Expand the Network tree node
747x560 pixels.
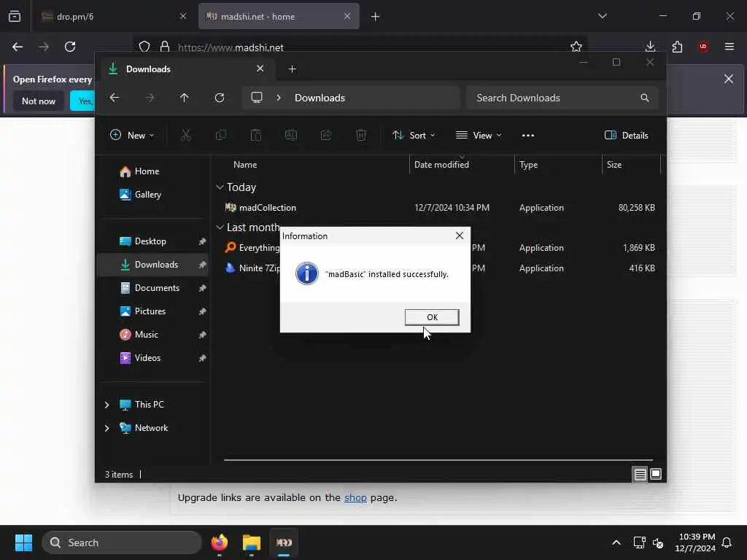(107, 427)
